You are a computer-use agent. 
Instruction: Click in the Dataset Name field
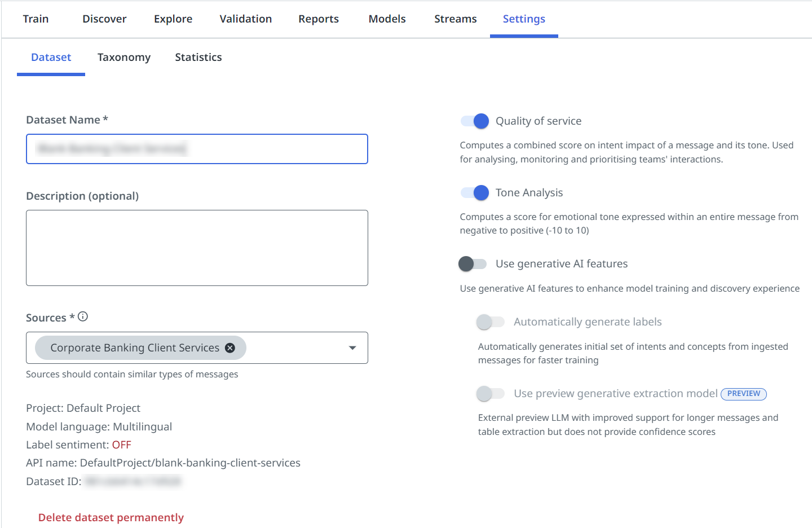(x=197, y=149)
